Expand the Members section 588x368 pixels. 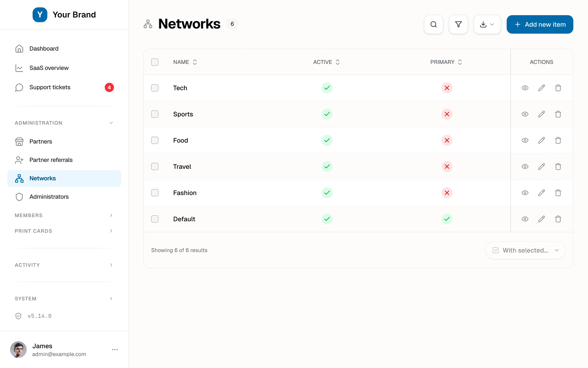pos(64,216)
